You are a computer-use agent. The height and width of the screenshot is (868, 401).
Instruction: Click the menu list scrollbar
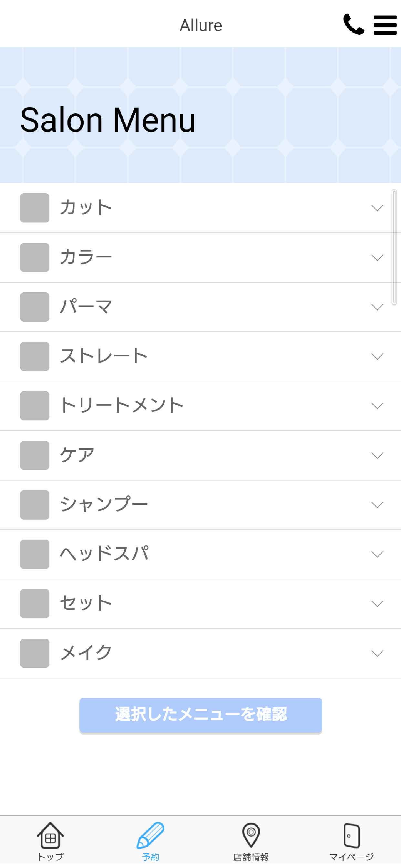pyautogui.click(x=394, y=247)
